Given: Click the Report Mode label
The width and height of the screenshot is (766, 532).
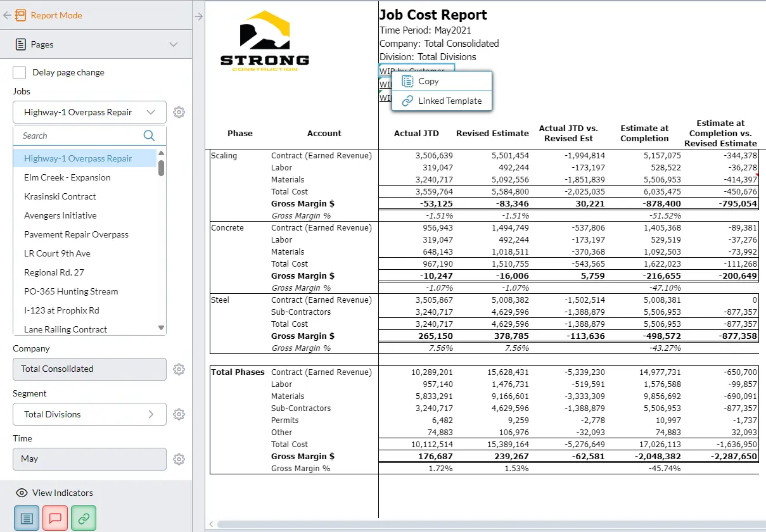Looking at the screenshot, I should click(x=56, y=15).
